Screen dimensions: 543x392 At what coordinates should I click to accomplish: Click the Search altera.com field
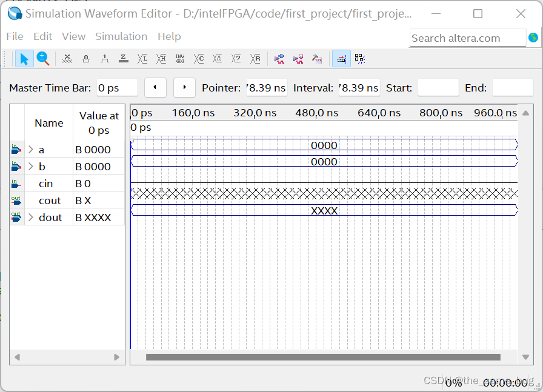tap(467, 38)
